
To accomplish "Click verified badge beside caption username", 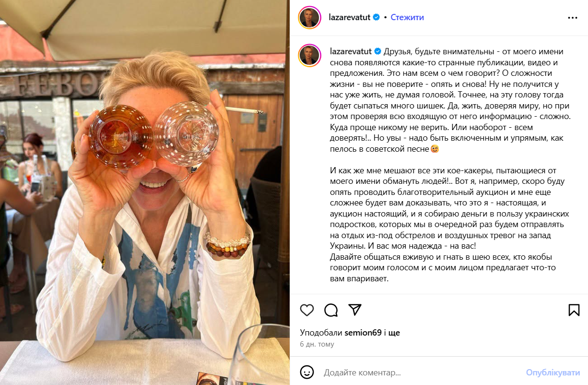I will (x=377, y=51).
